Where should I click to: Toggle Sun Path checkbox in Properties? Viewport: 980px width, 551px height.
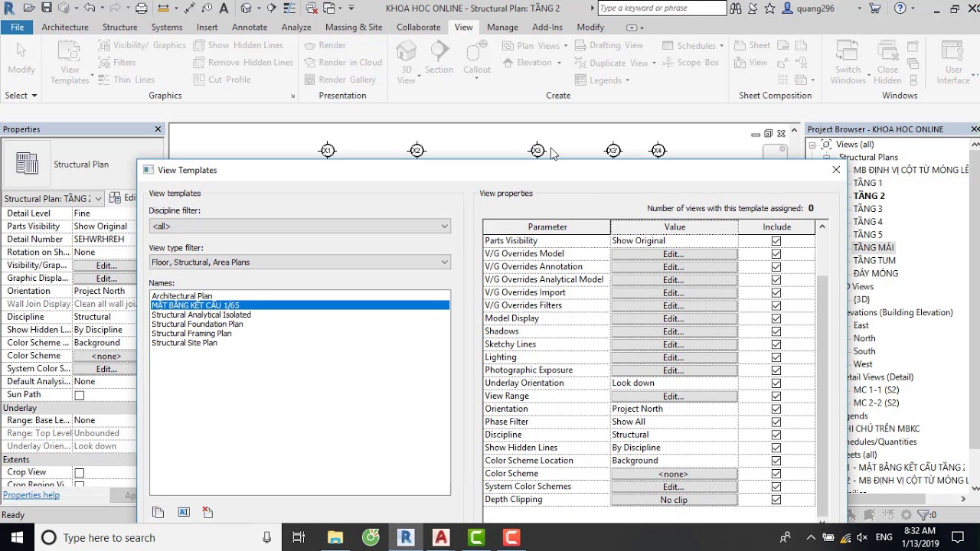(x=79, y=396)
